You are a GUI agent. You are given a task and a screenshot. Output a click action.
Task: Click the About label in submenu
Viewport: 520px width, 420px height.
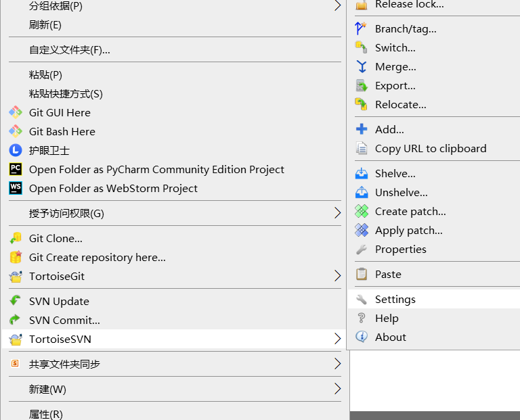[390, 337]
